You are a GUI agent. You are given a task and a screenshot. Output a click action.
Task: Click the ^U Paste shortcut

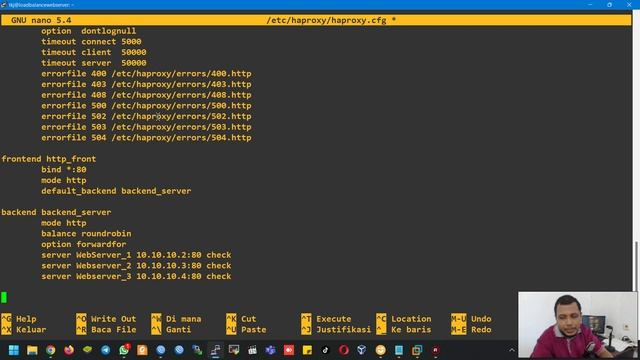[x=246, y=329]
